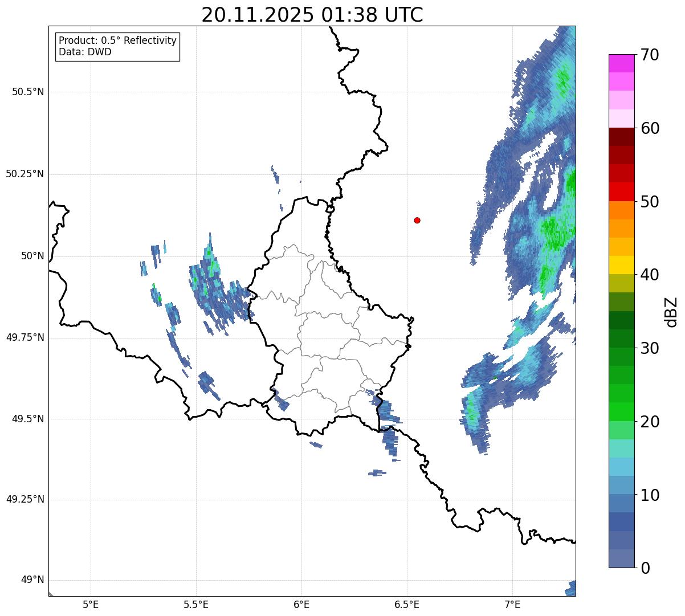Pick the light cyan swatch above 10
The height and width of the screenshot is (616, 685).
coord(621,467)
